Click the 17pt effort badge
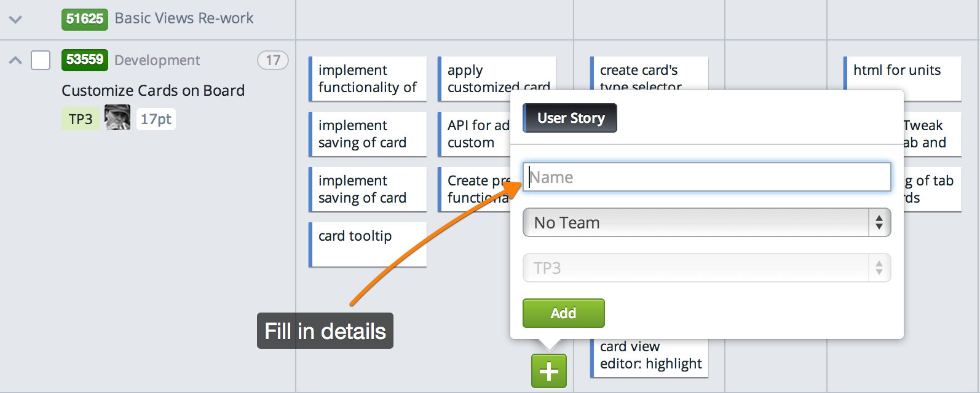The height and width of the screenshot is (393, 980). [x=156, y=119]
